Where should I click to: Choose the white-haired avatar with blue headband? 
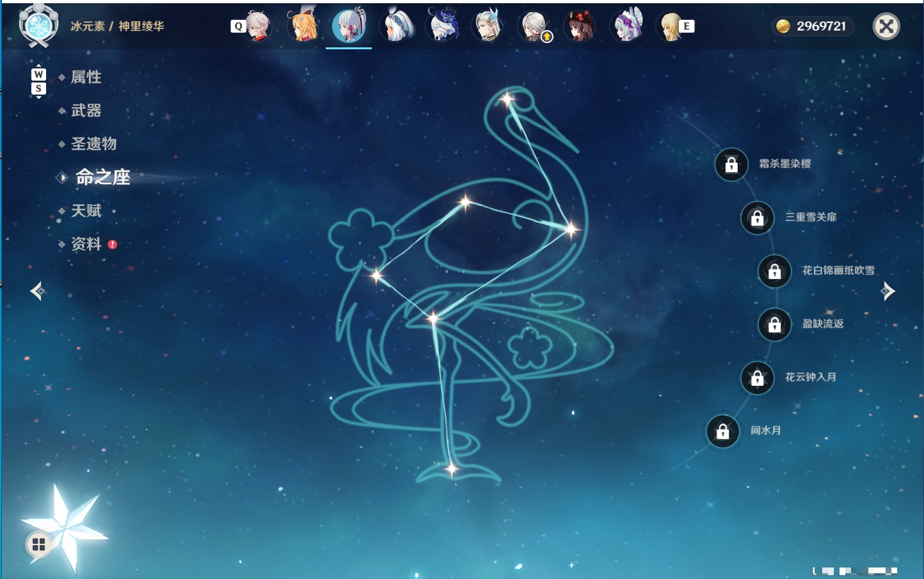(x=397, y=26)
